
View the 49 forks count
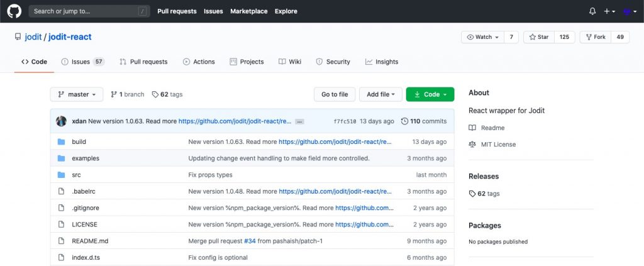pyautogui.click(x=620, y=37)
